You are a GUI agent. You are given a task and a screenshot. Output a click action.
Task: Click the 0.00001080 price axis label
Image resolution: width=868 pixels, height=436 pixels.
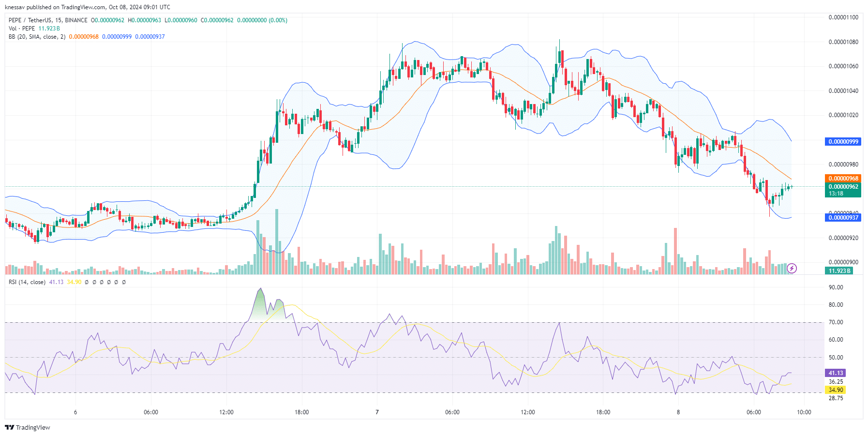843,42
